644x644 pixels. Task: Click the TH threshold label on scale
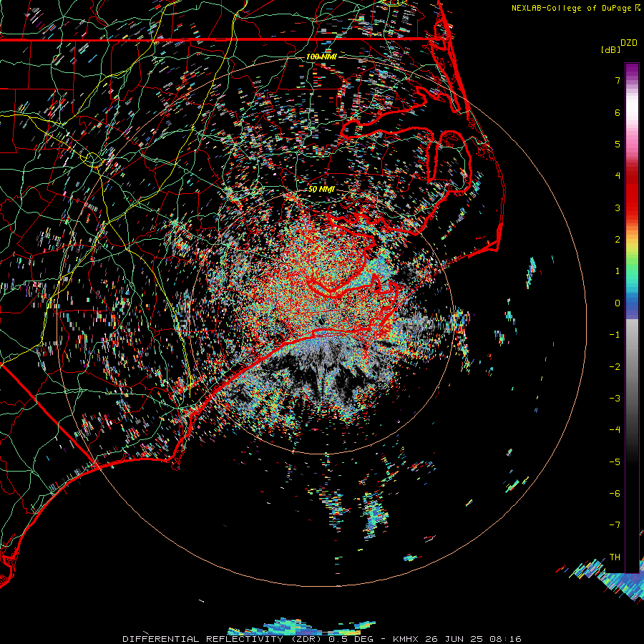click(x=615, y=557)
